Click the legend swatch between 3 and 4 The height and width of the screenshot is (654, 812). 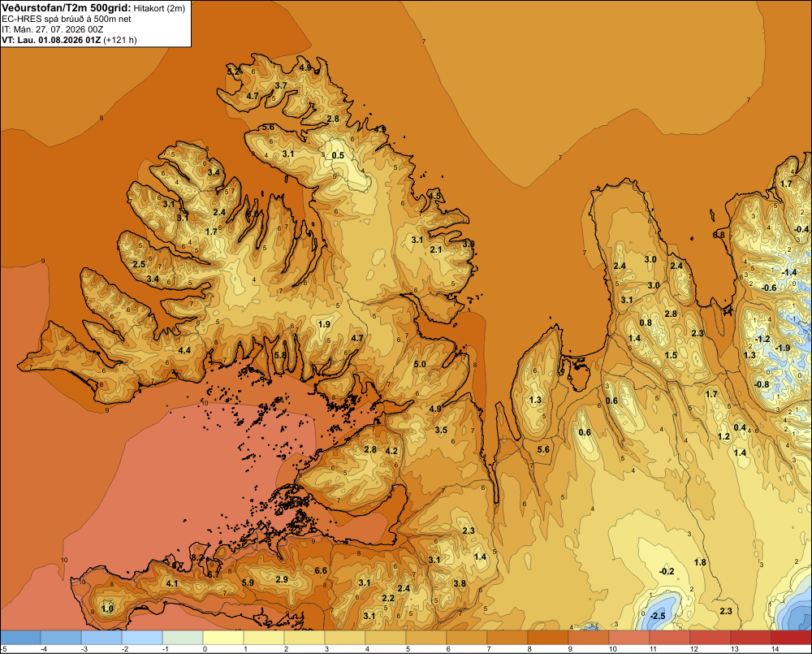[x=345, y=638]
